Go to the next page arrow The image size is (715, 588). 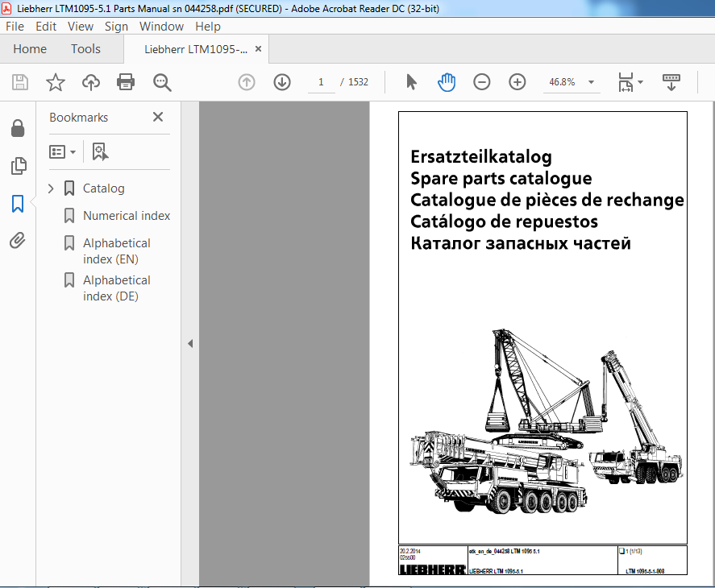click(282, 82)
